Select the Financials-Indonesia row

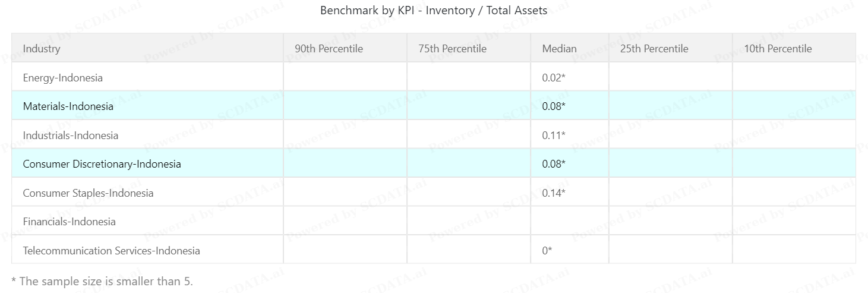click(x=69, y=222)
